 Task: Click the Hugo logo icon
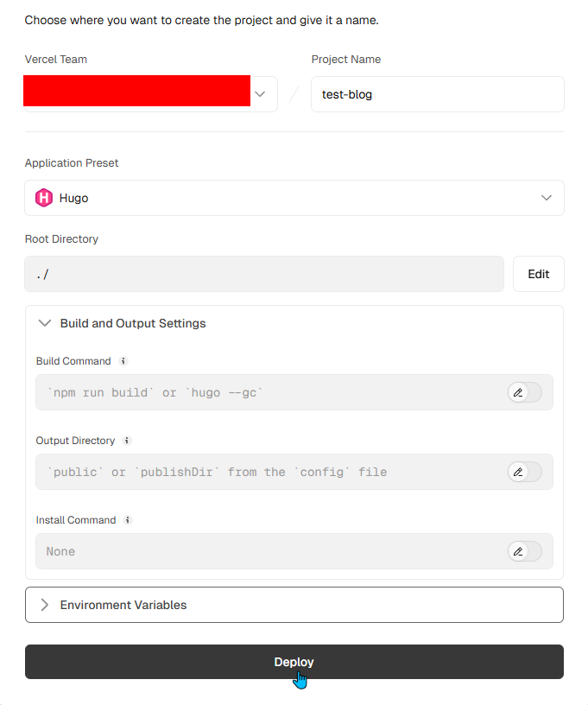(44, 198)
